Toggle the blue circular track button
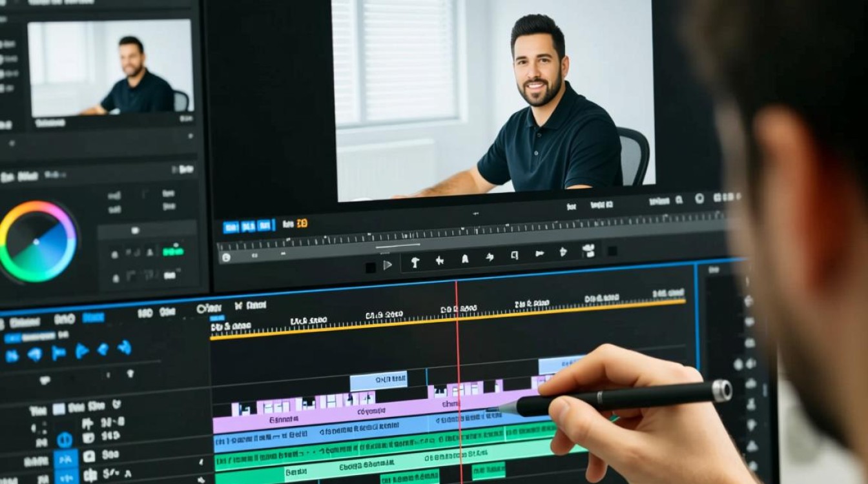This screenshot has width=868, height=484. (65, 440)
